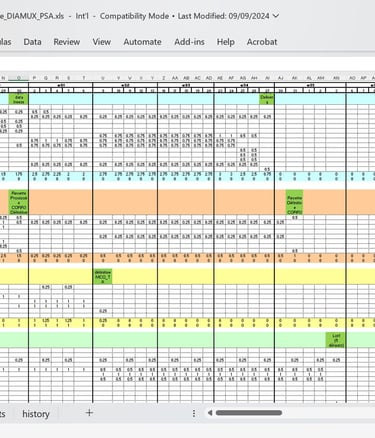This screenshot has height=438, width=375.
Task: Select green 'Last' cell in light-green band
Action: pos(336,340)
